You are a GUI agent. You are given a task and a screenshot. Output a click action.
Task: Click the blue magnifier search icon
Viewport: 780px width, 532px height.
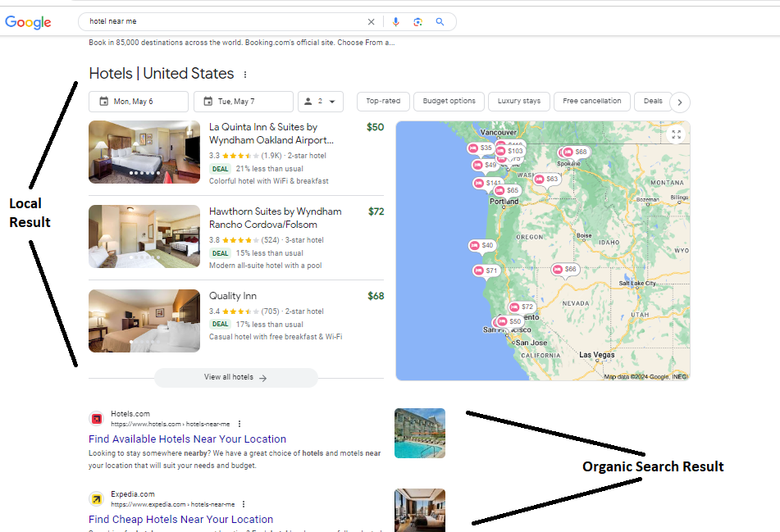[x=440, y=22]
